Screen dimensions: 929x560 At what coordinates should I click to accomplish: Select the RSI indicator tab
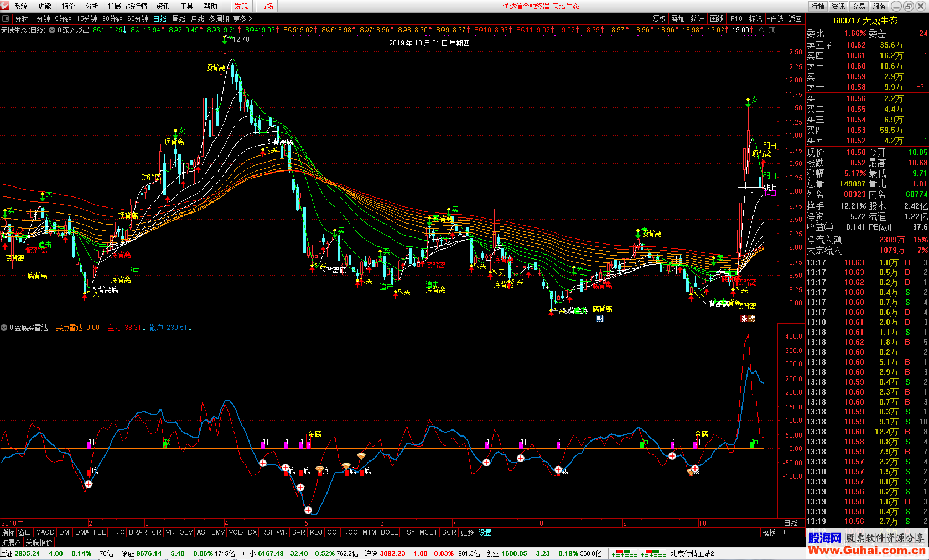coord(267,532)
